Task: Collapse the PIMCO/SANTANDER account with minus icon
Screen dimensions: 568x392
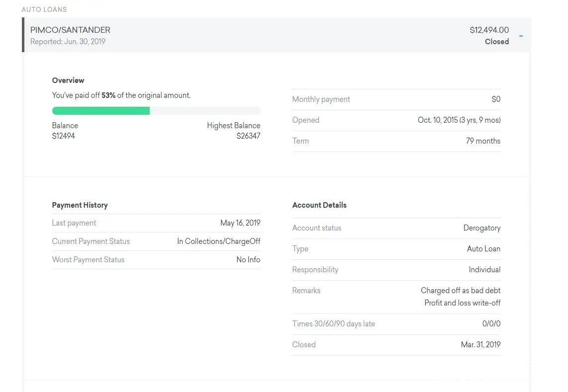Action: coord(521,36)
